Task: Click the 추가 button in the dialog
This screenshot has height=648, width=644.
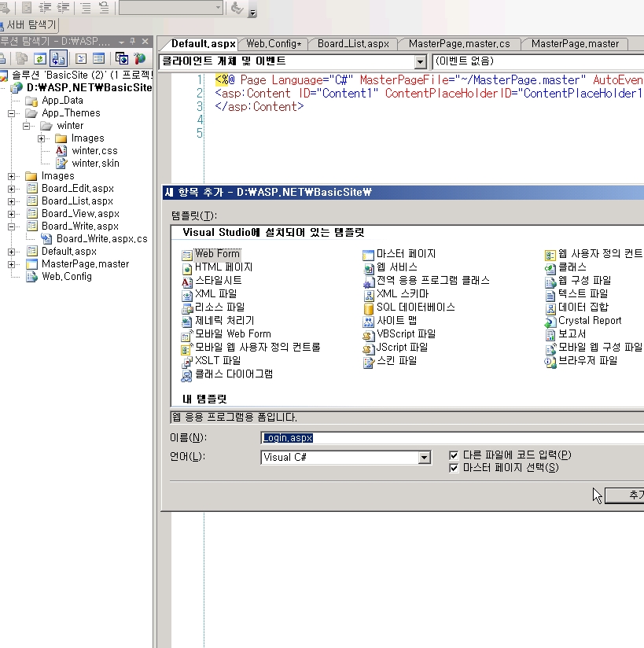Action: tap(624, 495)
